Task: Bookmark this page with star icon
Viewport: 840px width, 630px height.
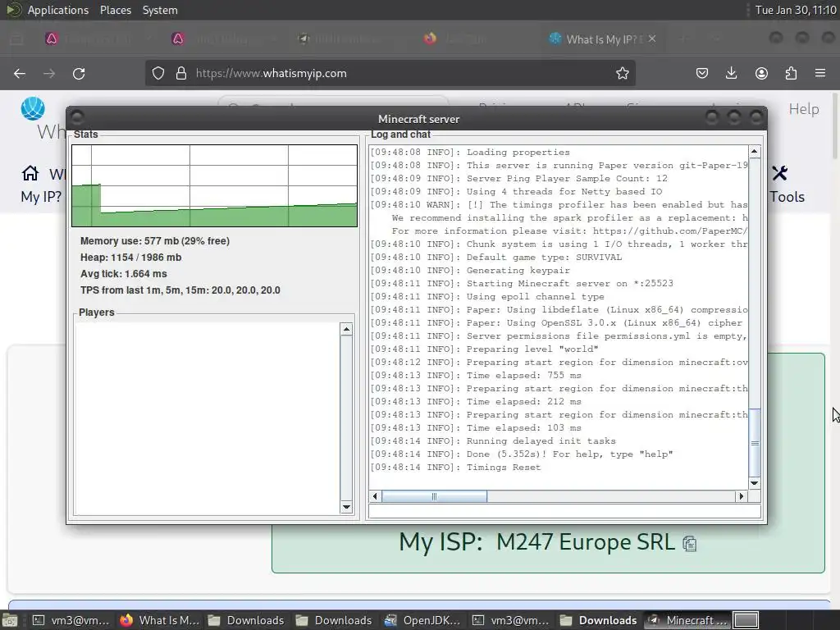Action: [622, 73]
